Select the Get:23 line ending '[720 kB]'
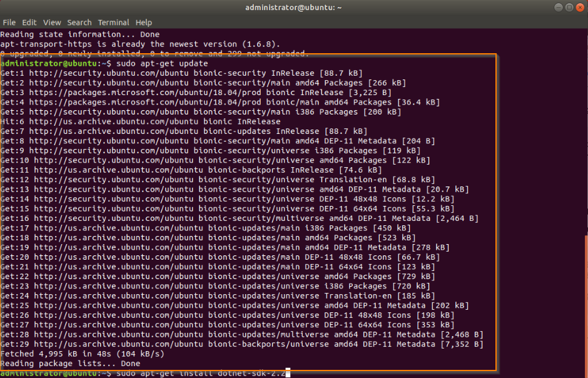This screenshot has width=588, height=378. [x=215, y=287]
